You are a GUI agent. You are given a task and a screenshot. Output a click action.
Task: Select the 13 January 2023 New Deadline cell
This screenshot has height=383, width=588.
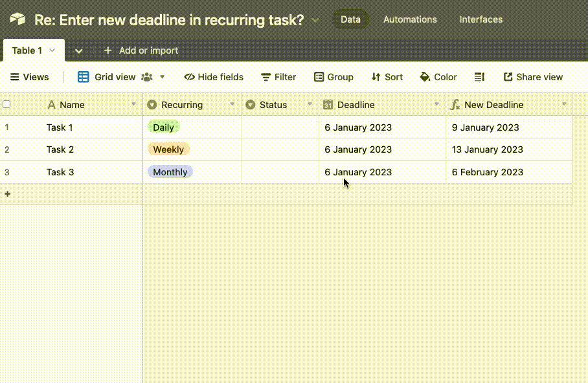509,149
